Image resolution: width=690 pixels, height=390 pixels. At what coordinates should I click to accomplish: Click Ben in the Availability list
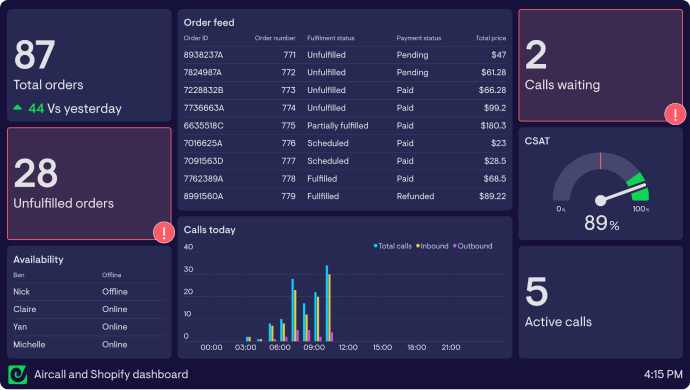click(18, 275)
